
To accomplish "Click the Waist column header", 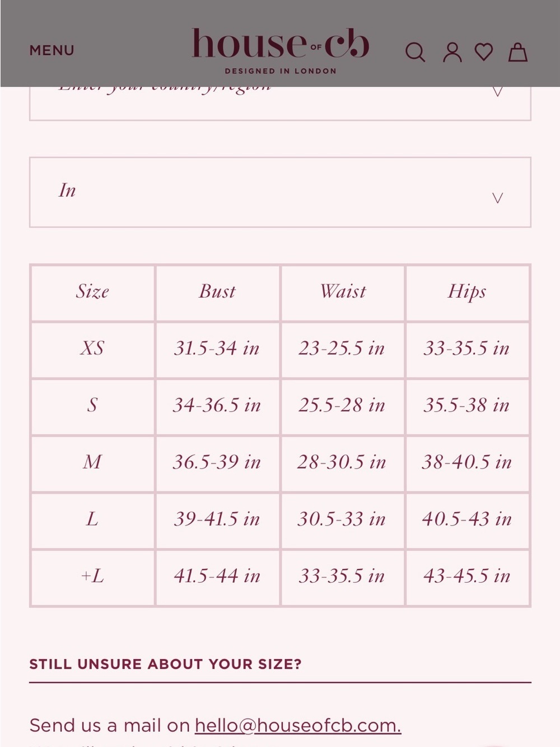I will tap(342, 292).
